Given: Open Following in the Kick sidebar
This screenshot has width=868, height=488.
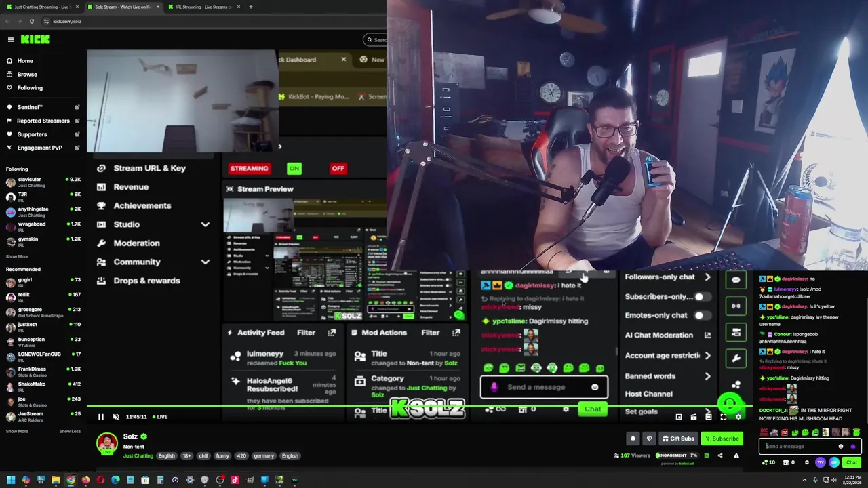Looking at the screenshot, I should [30, 88].
